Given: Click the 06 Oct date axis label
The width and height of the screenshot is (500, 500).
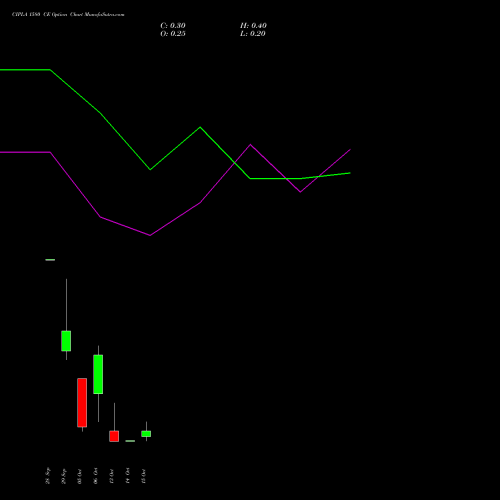Looking at the screenshot, I should [96, 476].
